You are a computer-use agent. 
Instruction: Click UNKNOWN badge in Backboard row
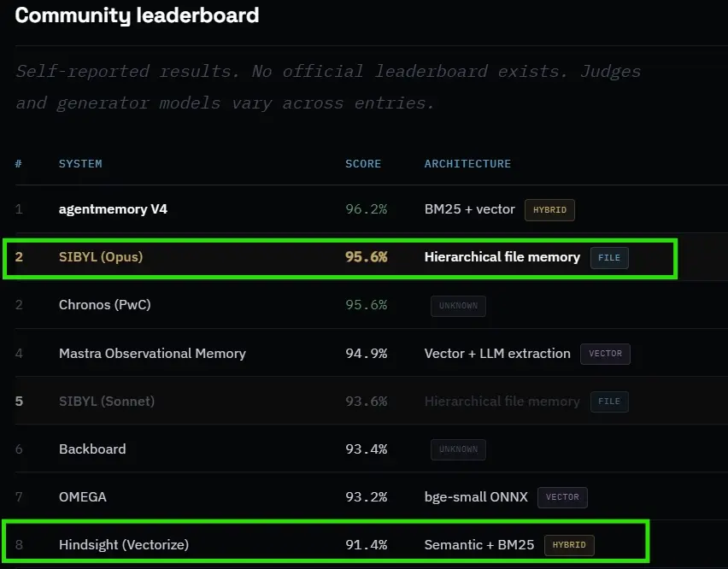458,449
